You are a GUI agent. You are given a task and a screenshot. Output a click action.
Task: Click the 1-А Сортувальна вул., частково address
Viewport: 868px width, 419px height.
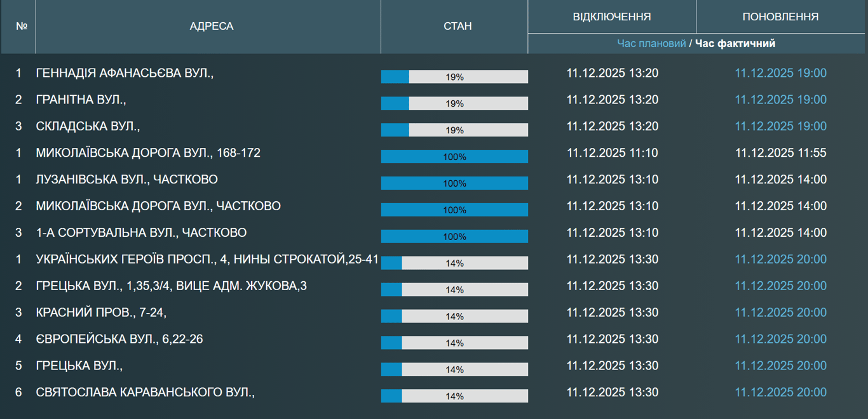tap(141, 233)
